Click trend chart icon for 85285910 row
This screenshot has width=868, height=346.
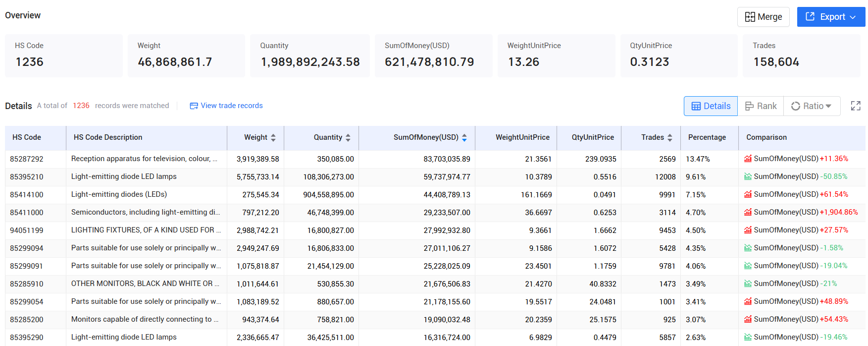tap(748, 284)
